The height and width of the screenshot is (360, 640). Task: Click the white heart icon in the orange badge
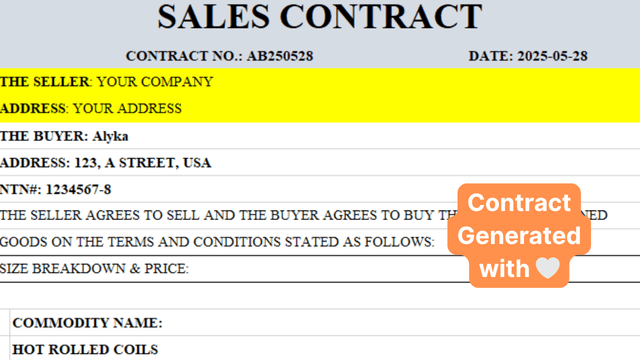tap(547, 268)
